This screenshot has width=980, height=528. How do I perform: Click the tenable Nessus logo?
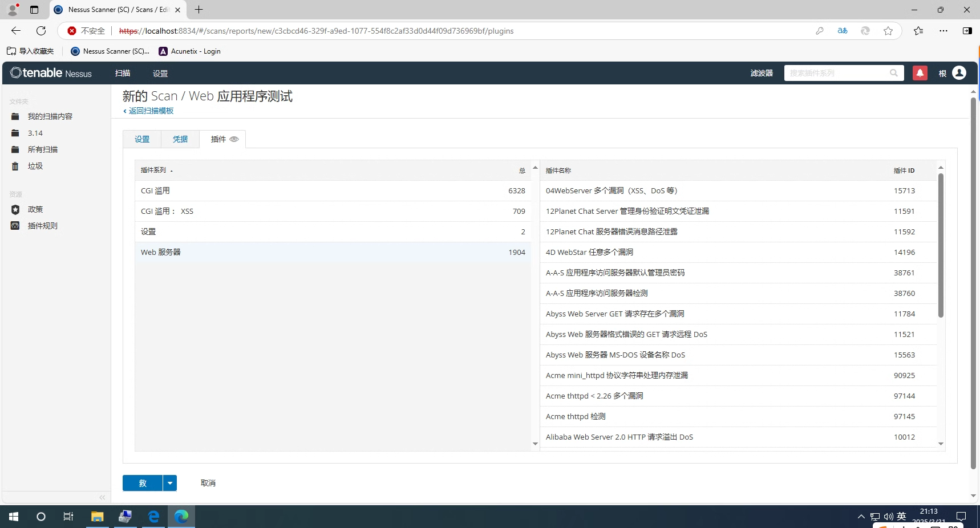(51, 73)
